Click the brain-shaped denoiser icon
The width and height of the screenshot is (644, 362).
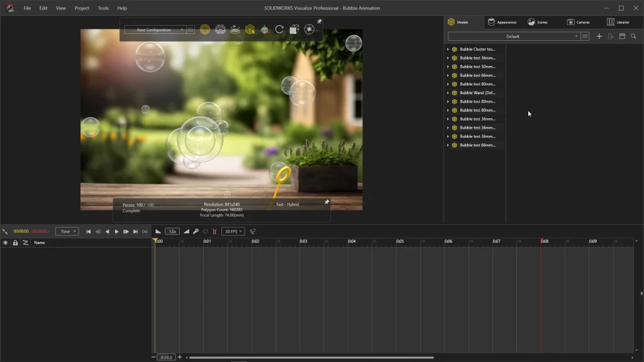(x=220, y=30)
